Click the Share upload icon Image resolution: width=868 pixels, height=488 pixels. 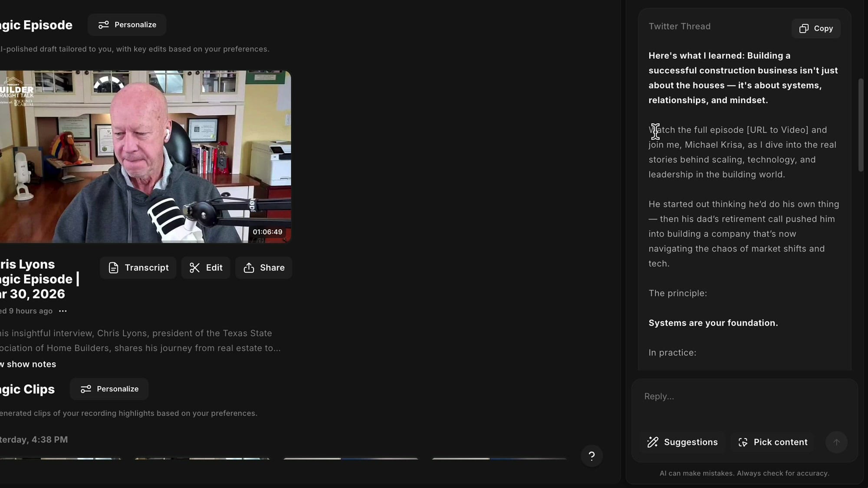tap(249, 268)
